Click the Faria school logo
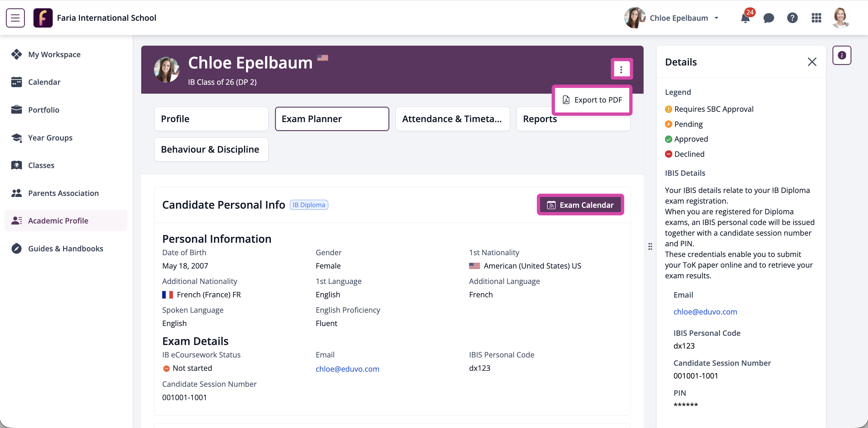This screenshot has width=868, height=428. point(43,18)
